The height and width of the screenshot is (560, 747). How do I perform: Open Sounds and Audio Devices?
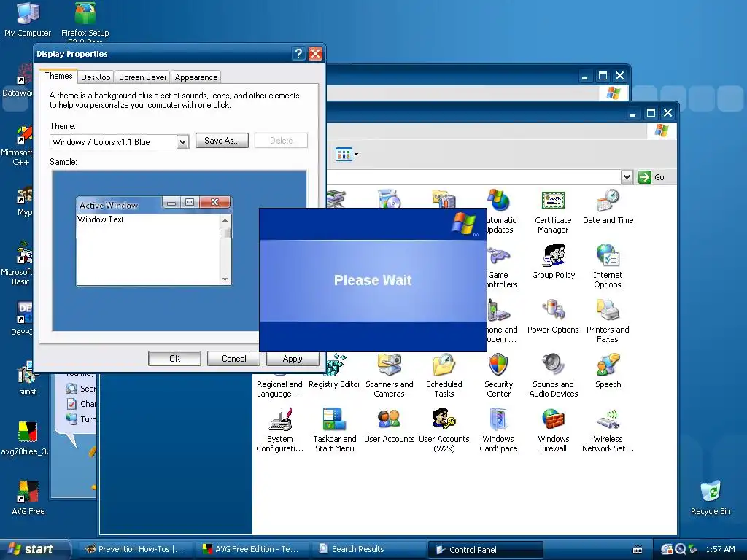coord(553,376)
